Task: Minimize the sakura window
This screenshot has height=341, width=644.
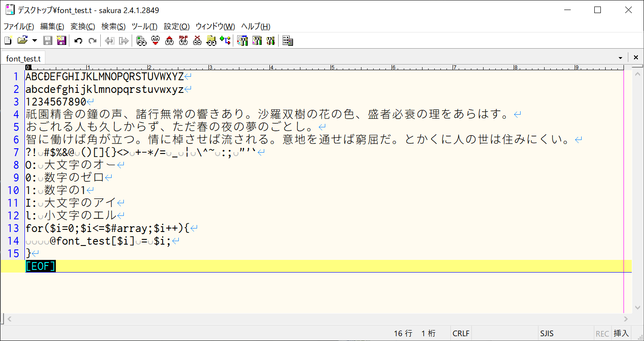Action: 567,10
